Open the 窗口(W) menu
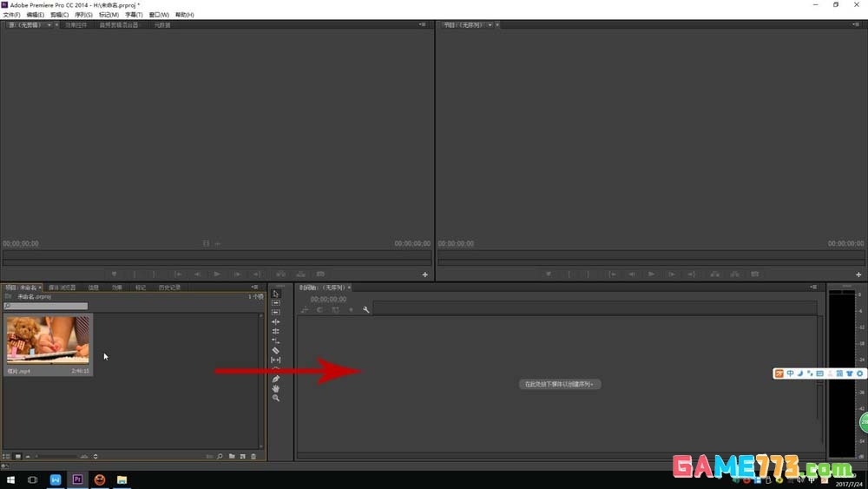 (159, 15)
